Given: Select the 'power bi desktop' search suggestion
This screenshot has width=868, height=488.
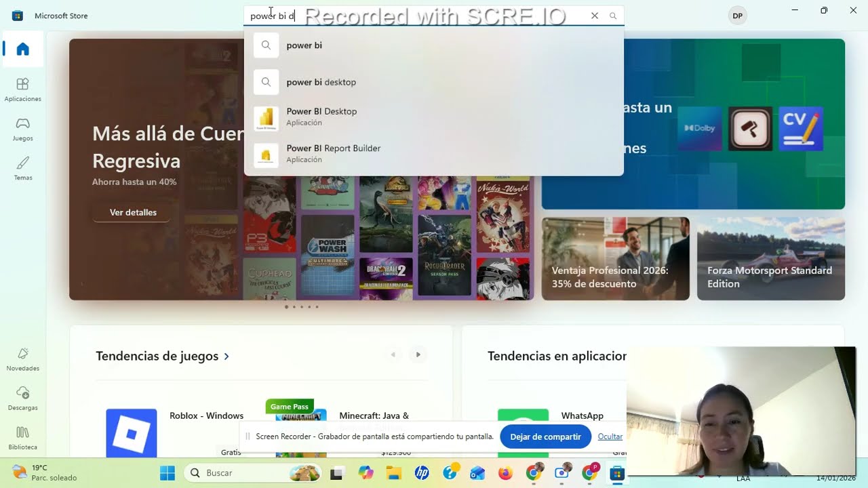Looking at the screenshot, I should click(433, 82).
